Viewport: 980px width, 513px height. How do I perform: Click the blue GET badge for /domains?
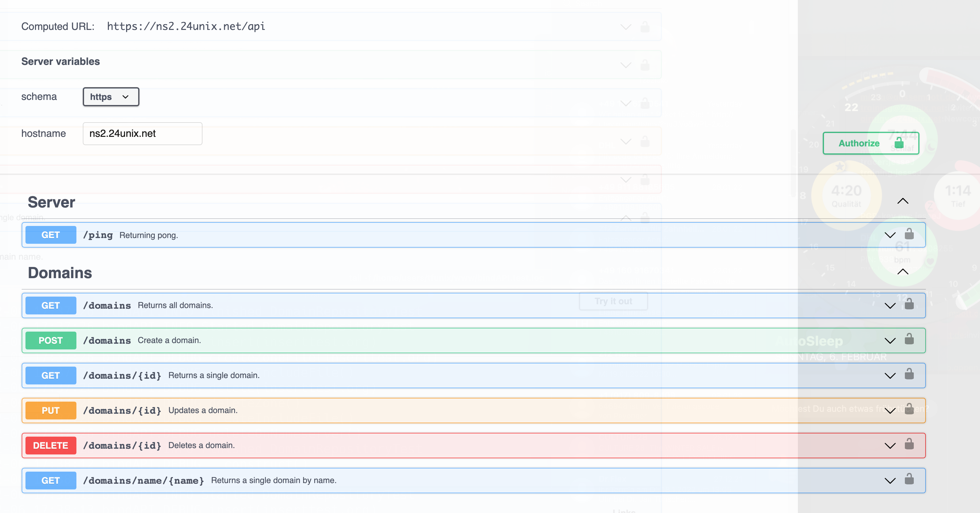click(51, 306)
